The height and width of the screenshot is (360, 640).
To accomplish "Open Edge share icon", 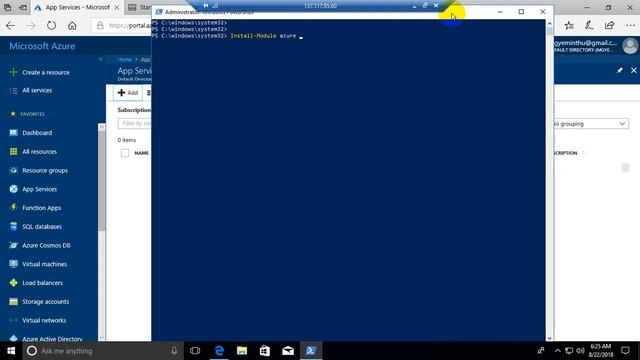I will pyautogui.click(x=609, y=25).
